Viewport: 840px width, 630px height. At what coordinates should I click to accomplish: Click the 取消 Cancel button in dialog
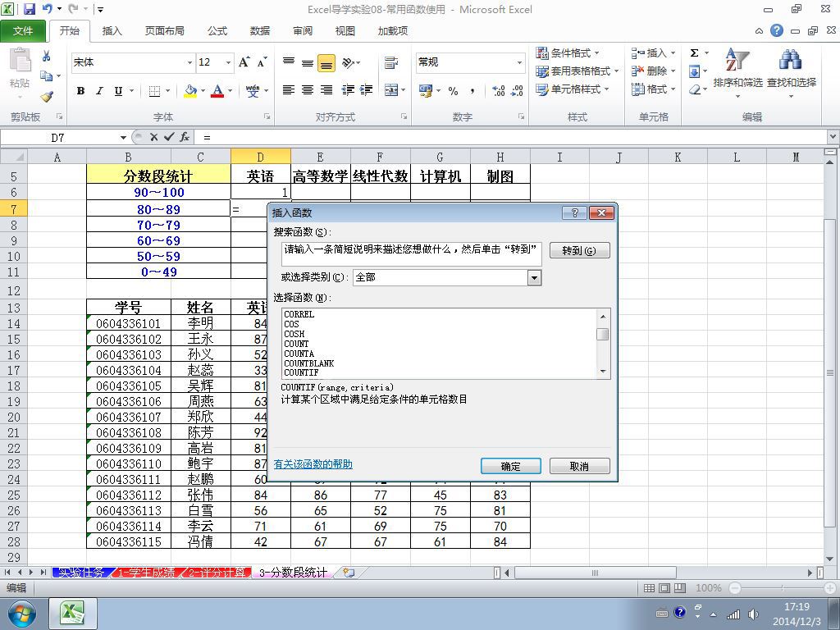coord(579,466)
